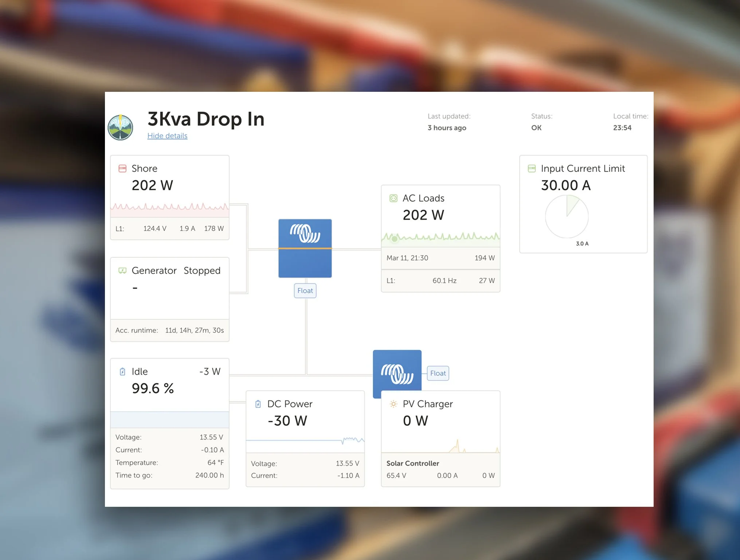Click the Float label beside solar charger
The width and height of the screenshot is (740, 560).
point(438,373)
